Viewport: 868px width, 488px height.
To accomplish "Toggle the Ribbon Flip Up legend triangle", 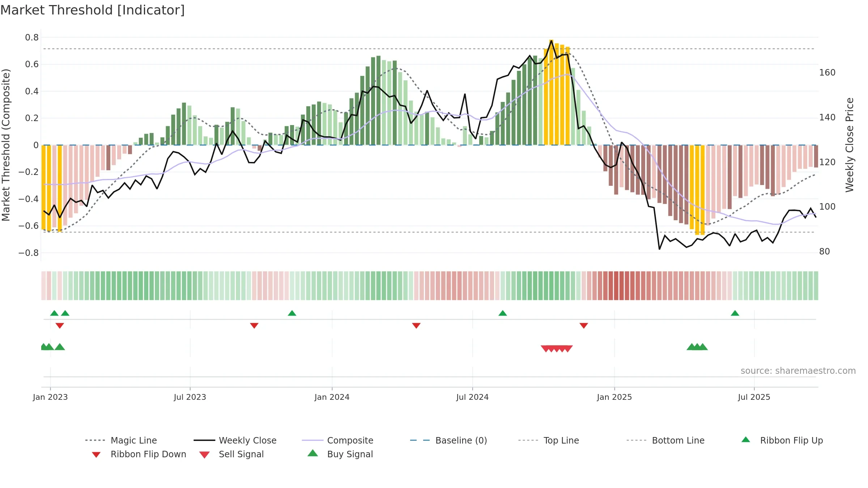I will (746, 440).
